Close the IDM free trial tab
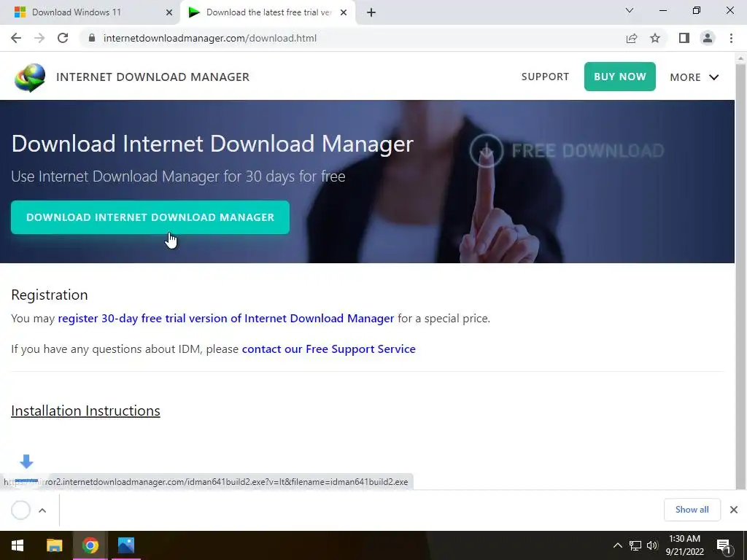This screenshot has width=747, height=560. (x=344, y=13)
